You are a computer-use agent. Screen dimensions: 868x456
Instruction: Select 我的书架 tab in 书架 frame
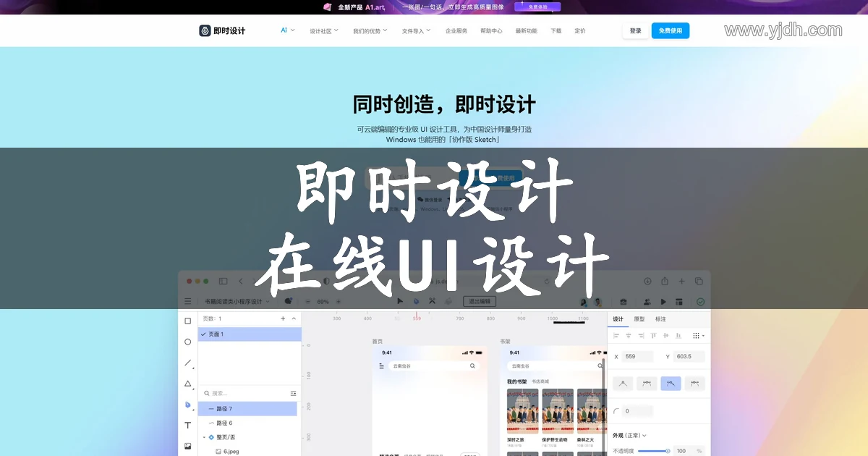(516, 381)
